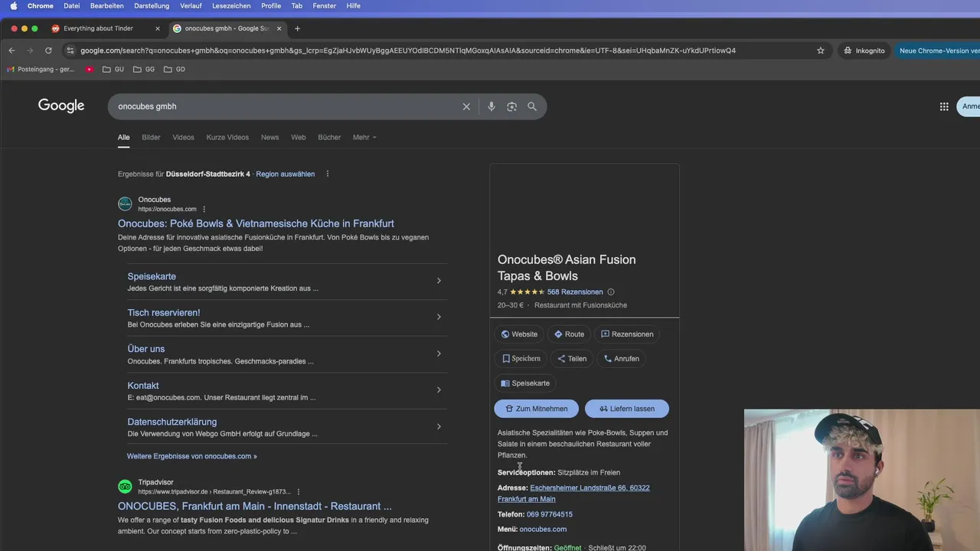Open Onocubes Poké Bowls result link

(x=256, y=223)
